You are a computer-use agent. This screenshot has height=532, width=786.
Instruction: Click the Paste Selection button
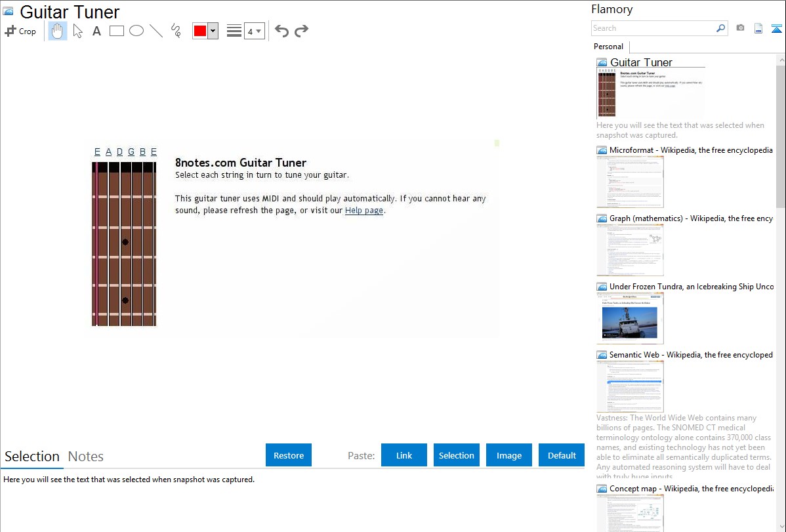(457, 455)
